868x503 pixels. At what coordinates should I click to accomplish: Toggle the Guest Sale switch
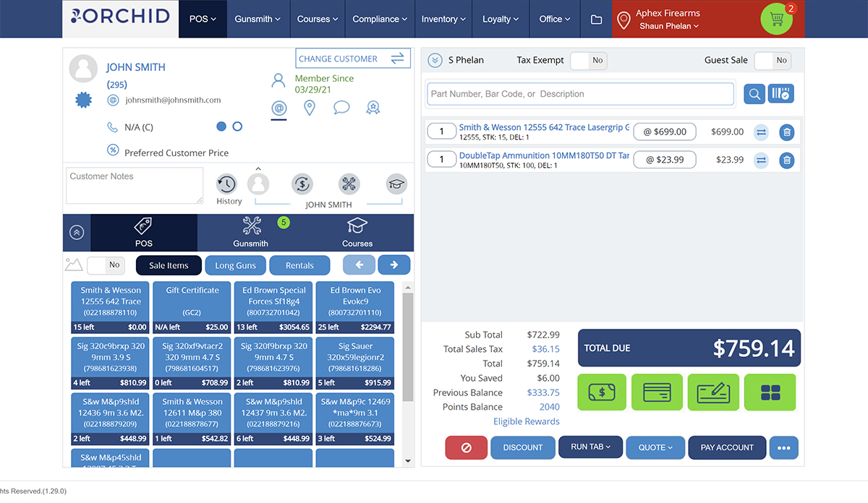click(x=773, y=61)
